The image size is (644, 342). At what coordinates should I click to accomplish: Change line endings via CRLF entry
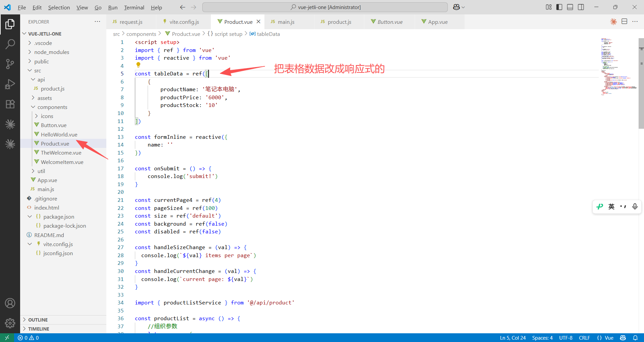[584, 338]
